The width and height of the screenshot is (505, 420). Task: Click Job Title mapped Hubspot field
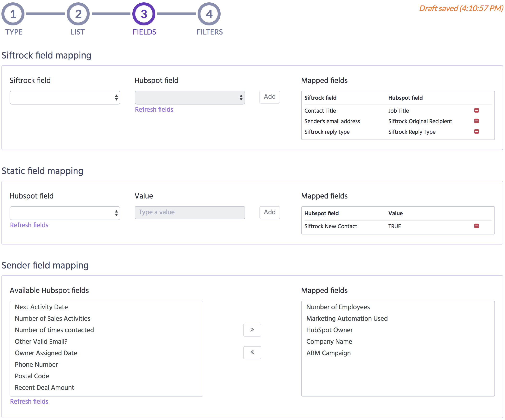coord(399,111)
